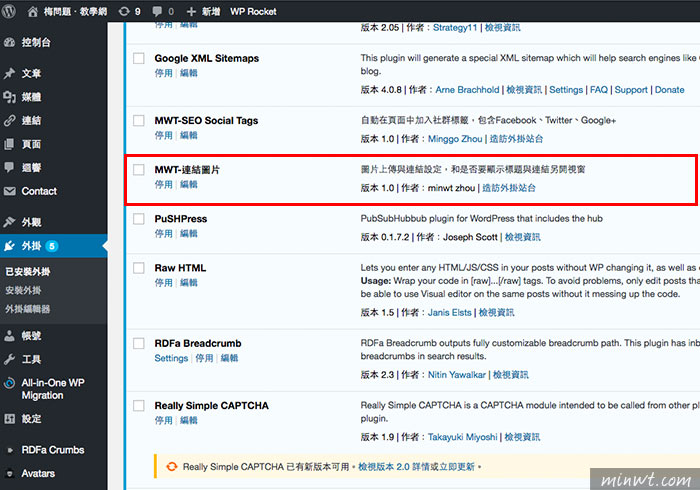Open the 外掛編輯器 submenu item
The height and width of the screenshot is (490, 700).
pyautogui.click(x=28, y=309)
